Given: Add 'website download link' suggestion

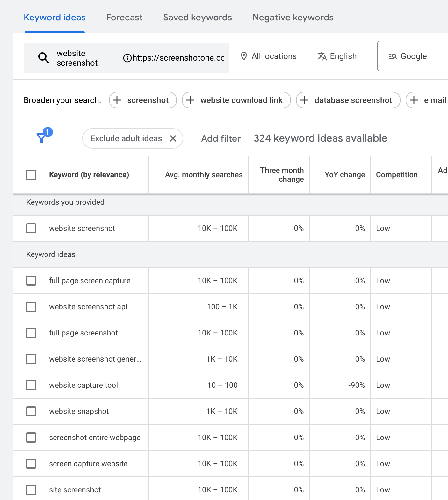Looking at the screenshot, I should tap(236, 100).
